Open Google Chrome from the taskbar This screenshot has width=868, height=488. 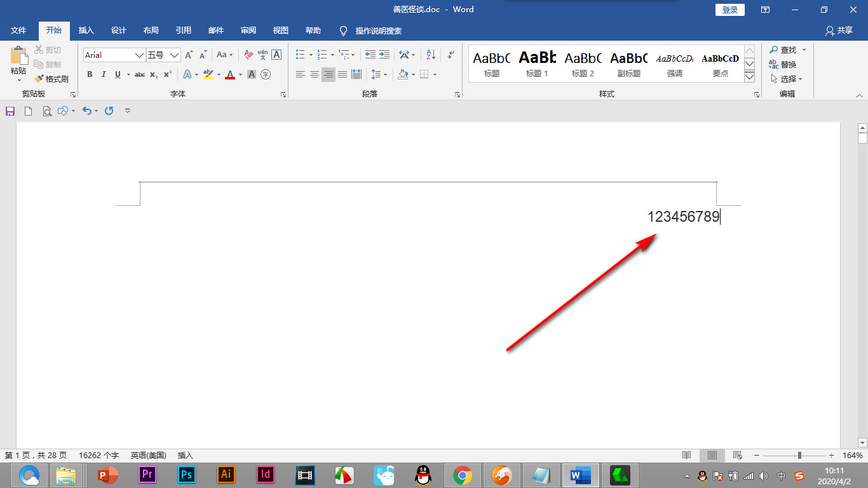point(462,475)
